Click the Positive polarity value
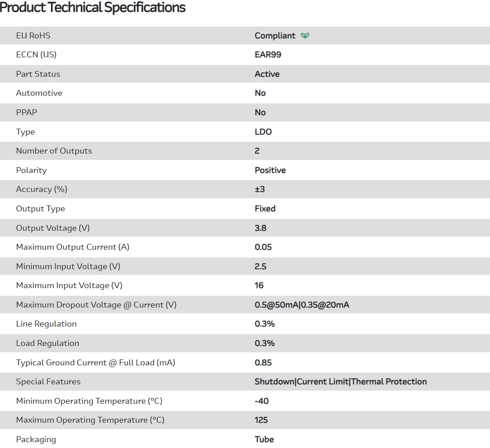The width and height of the screenshot is (490, 448). click(x=270, y=170)
